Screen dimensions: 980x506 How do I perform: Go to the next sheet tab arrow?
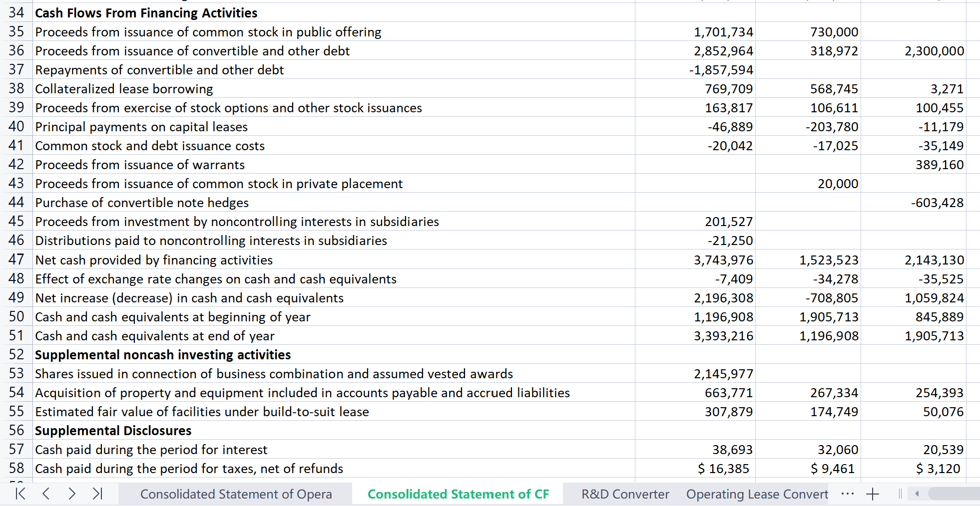pyautogui.click(x=72, y=494)
